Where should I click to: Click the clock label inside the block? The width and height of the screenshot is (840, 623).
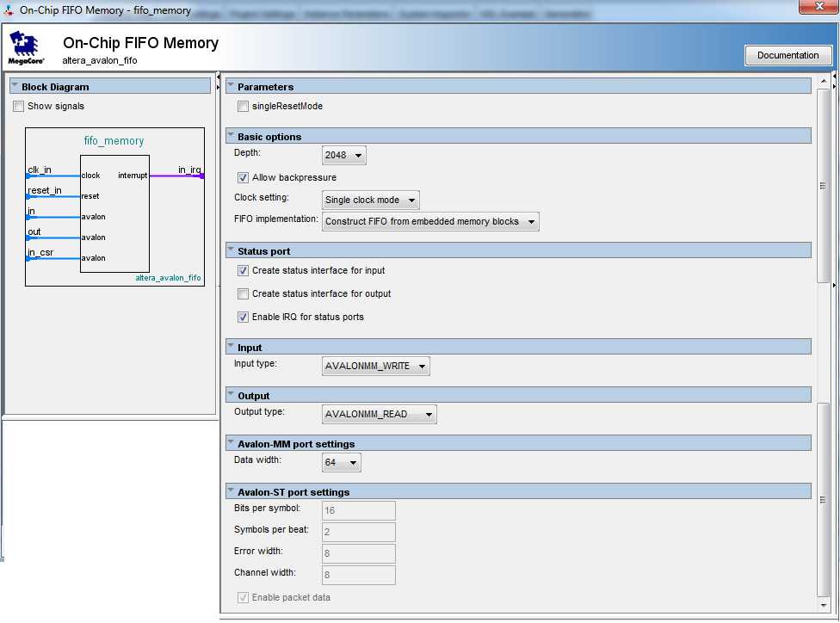coord(90,176)
